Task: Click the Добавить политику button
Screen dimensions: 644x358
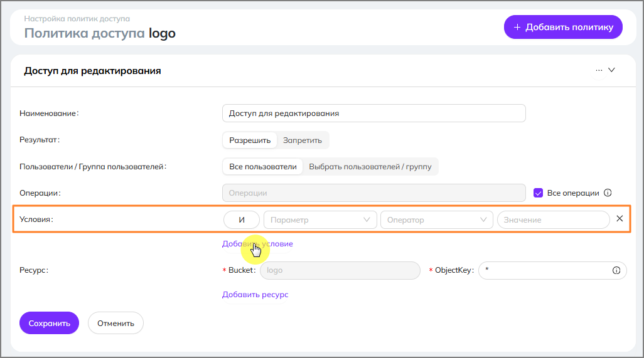Action: pyautogui.click(x=563, y=27)
